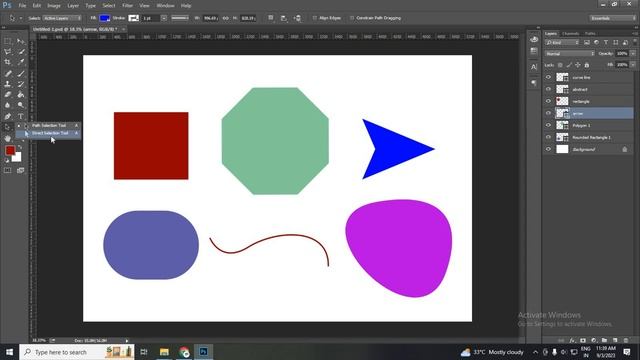Enable the Align Edges checkbox

(x=314, y=18)
